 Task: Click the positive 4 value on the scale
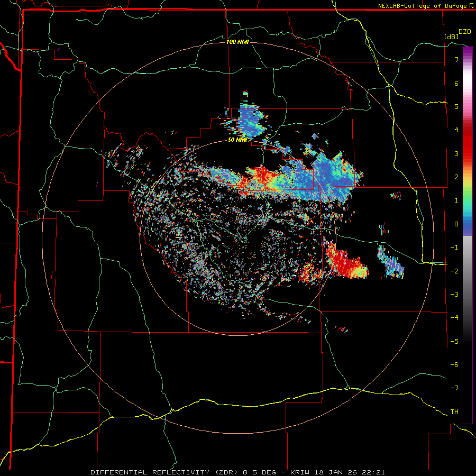pyautogui.click(x=456, y=130)
